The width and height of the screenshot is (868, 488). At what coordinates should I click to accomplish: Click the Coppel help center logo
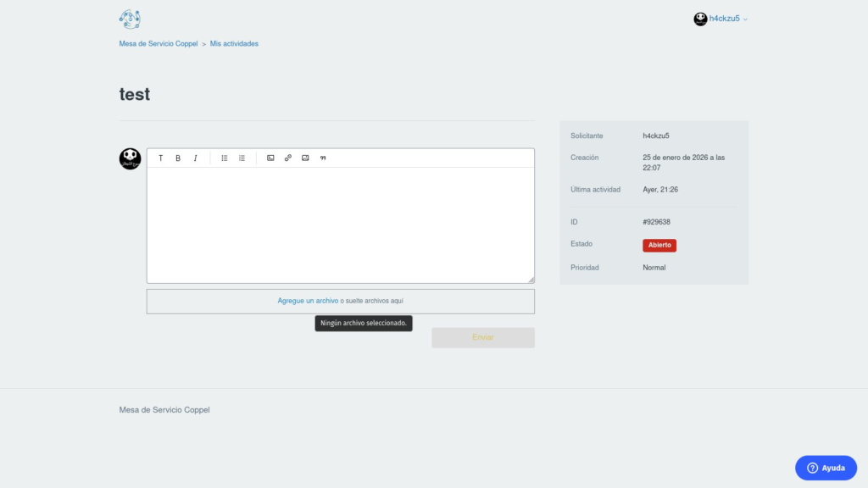[130, 19]
